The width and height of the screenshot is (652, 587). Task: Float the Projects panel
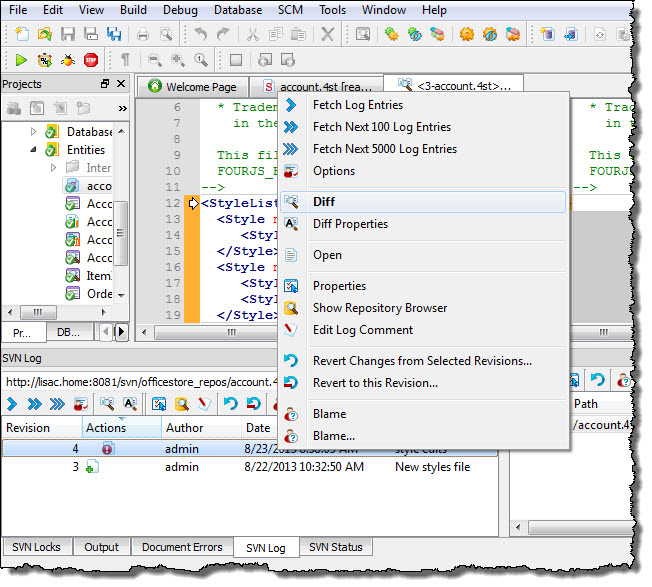pyautogui.click(x=105, y=84)
